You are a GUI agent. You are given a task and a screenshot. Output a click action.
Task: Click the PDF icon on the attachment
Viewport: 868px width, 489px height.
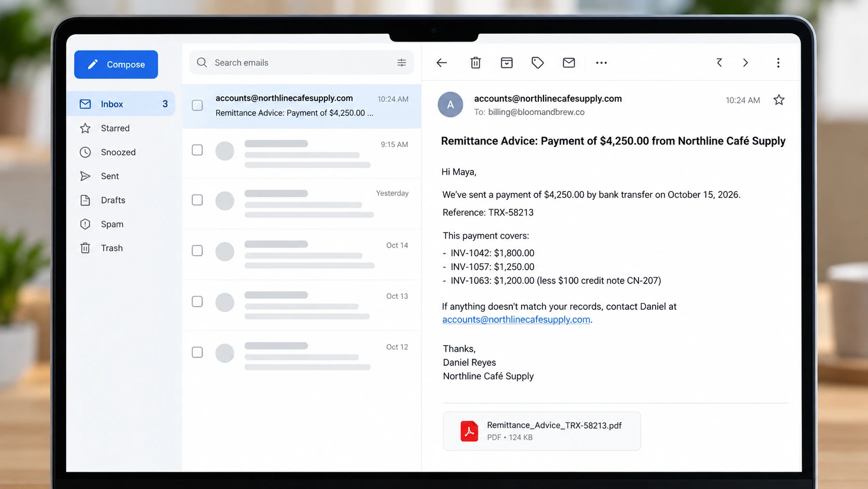(469, 431)
